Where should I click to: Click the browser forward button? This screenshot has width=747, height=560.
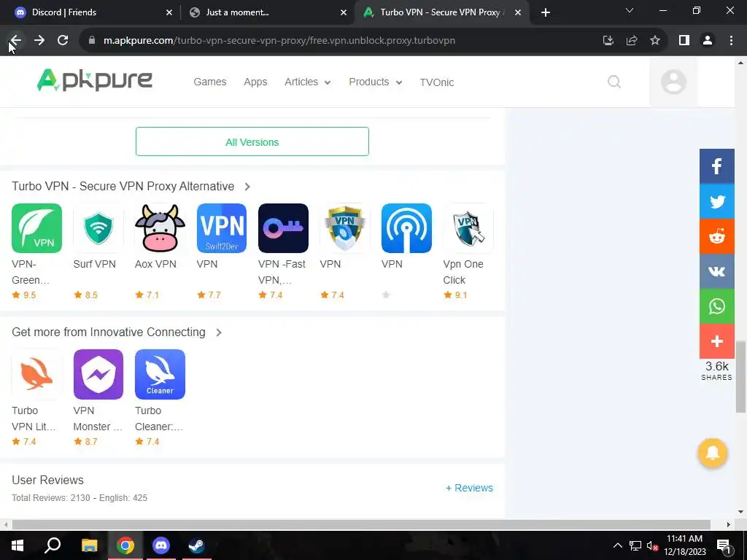tap(39, 41)
